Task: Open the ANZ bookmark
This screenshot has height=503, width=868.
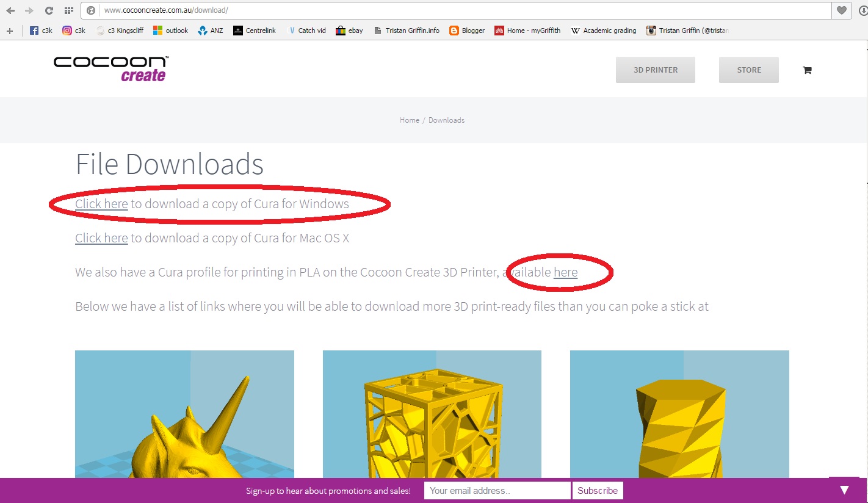Action: click(x=211, y=31)
